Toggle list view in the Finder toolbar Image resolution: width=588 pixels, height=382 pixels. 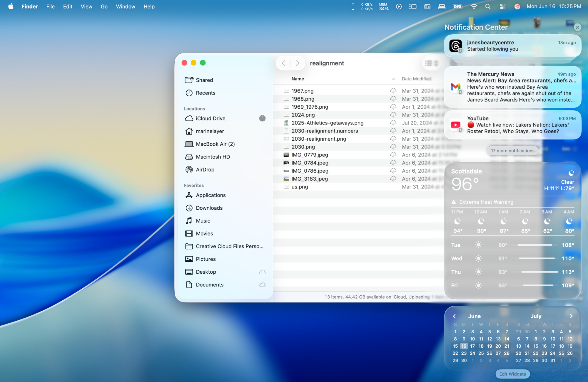click(x=428, y=63)
